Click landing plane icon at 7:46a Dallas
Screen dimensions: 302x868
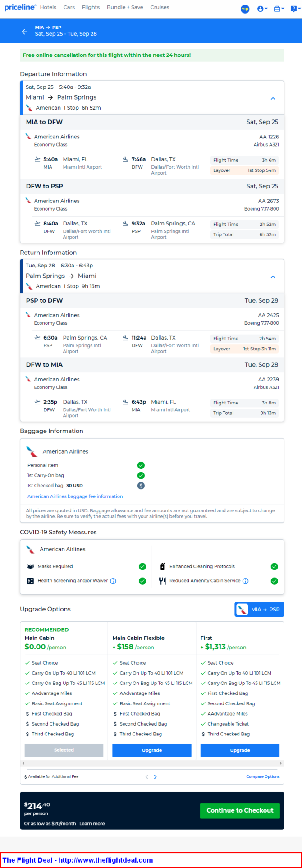click(125, 159)
